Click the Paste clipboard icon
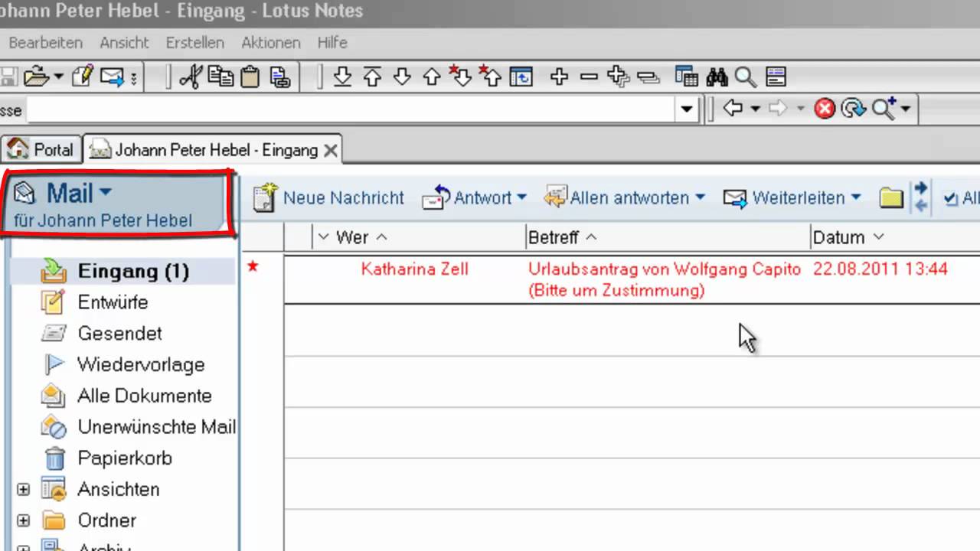The width and height of the screenshot is (980, 551). [x=250, y=77]
